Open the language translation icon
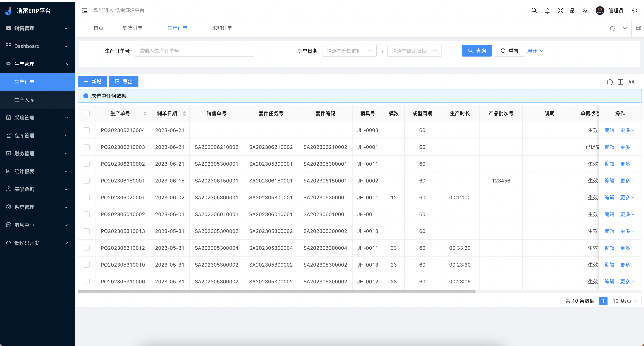 tap(585, 11)
